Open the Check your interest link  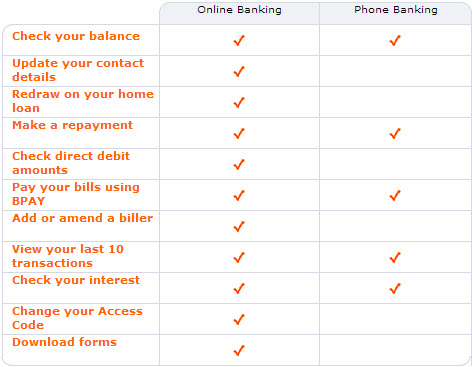[x=76, y=280]
